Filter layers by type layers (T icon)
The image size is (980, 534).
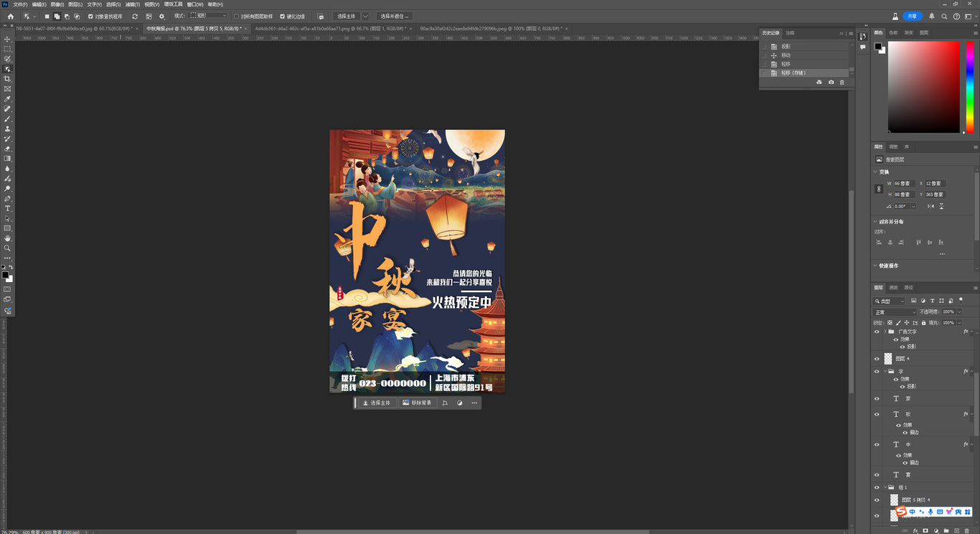(x=932, y=301)
